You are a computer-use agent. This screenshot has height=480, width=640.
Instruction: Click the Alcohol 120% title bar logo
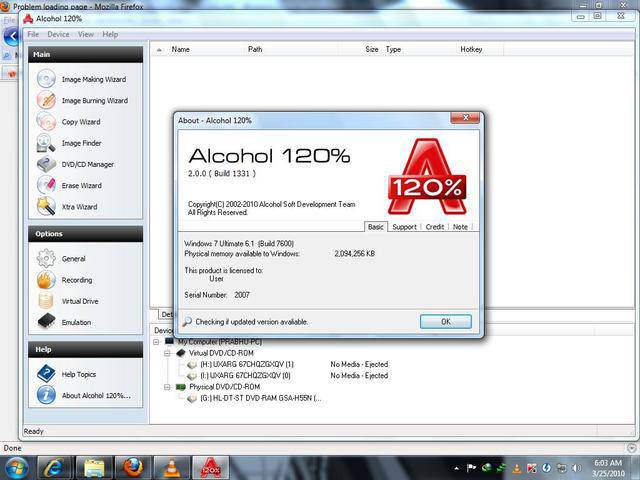28,19
